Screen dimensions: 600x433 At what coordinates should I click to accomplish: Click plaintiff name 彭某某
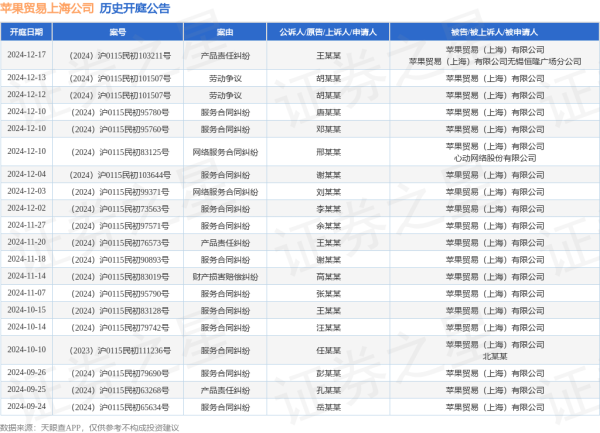click(x=328, y=373)
